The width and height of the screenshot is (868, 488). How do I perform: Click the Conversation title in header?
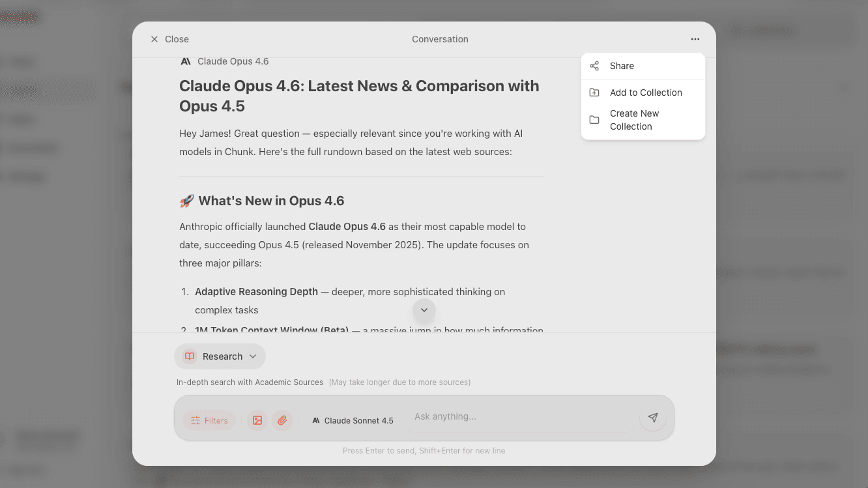point(440,39)
